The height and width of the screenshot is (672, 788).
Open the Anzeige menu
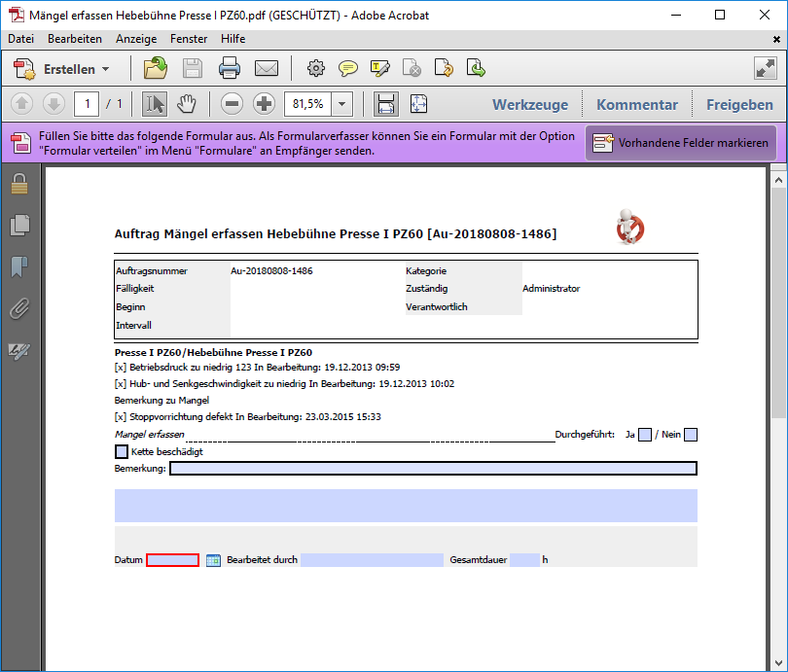(136, 39)
